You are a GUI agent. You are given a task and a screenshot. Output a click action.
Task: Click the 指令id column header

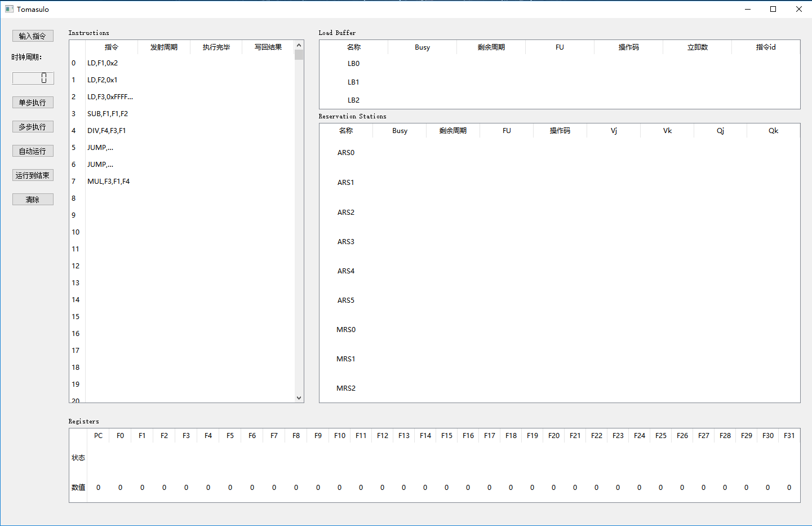[766, 47]
